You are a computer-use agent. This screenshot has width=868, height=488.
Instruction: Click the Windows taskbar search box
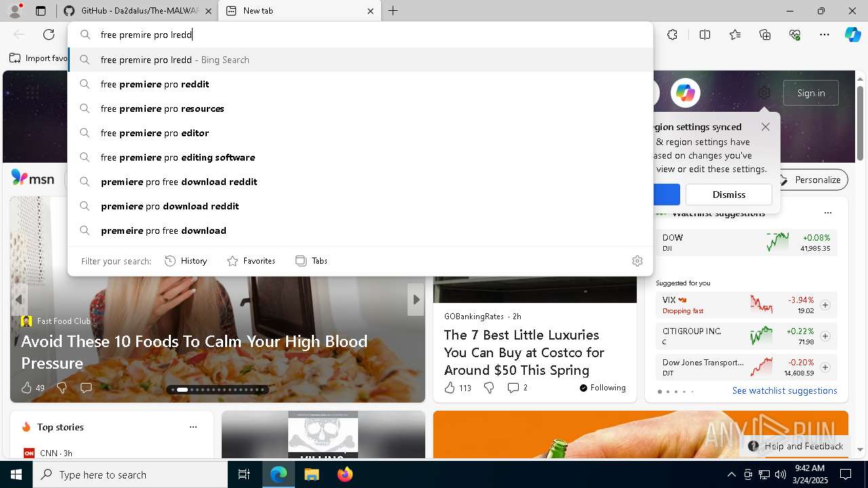(x=130, y=474)
